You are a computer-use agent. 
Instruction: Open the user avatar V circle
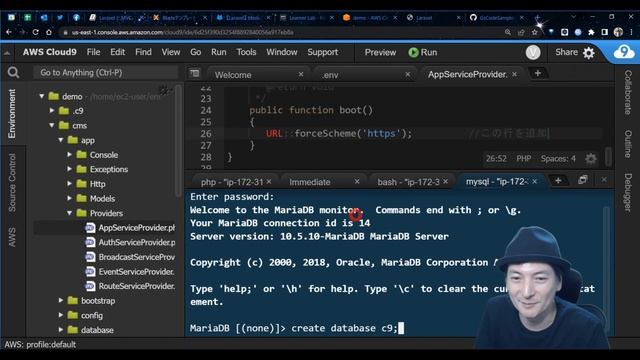tap(533, 52)
